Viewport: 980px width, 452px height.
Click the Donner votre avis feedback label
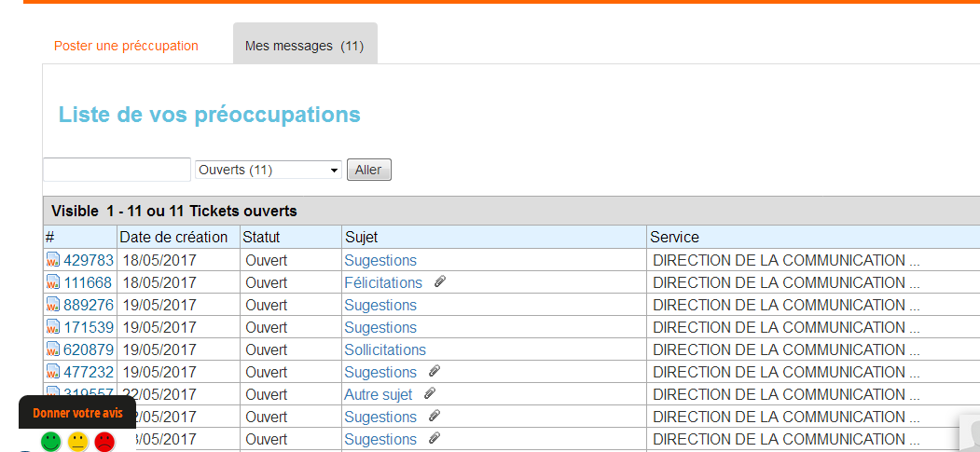tap(77, 413)
